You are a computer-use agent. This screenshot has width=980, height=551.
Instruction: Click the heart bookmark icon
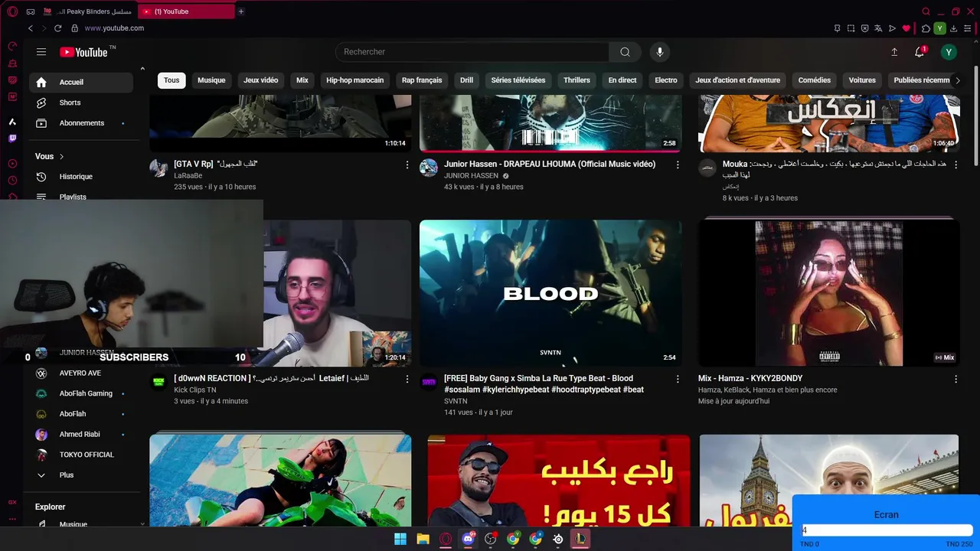point(906,28)
